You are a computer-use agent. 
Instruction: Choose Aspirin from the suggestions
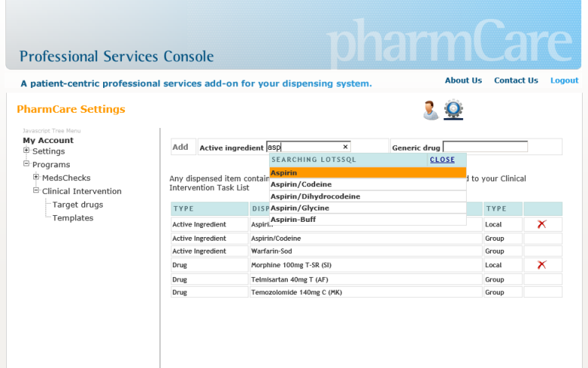(367, 173)
